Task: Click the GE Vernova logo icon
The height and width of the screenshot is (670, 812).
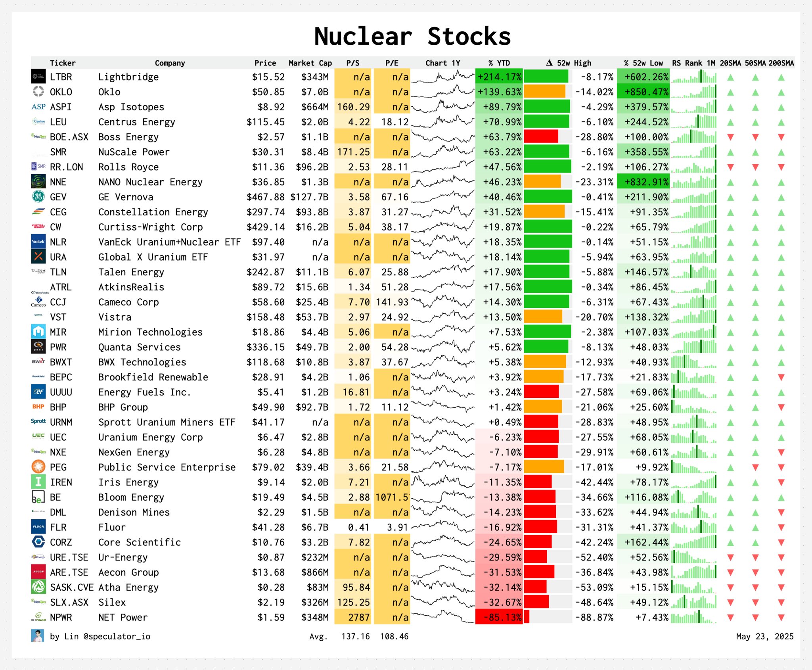Action: [38, 197]
